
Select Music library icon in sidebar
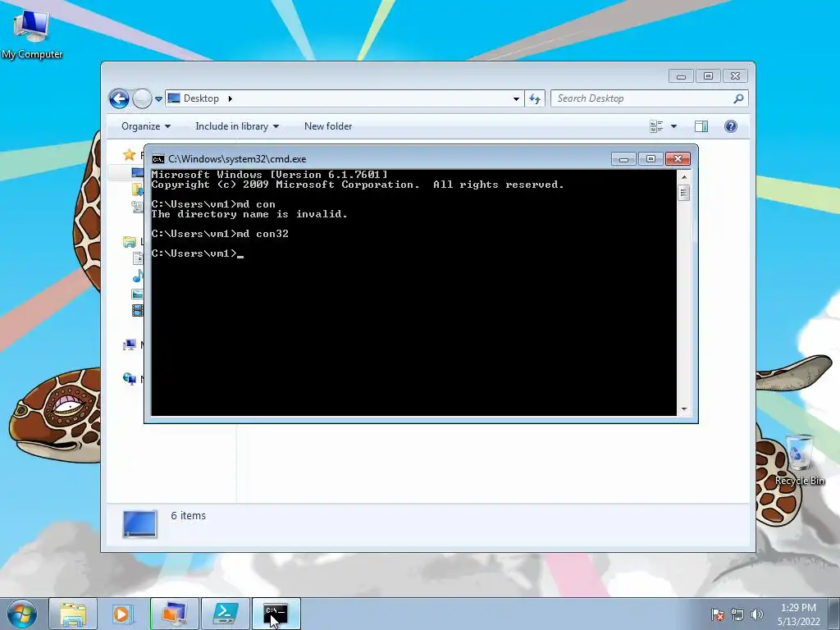coord(138,276)
